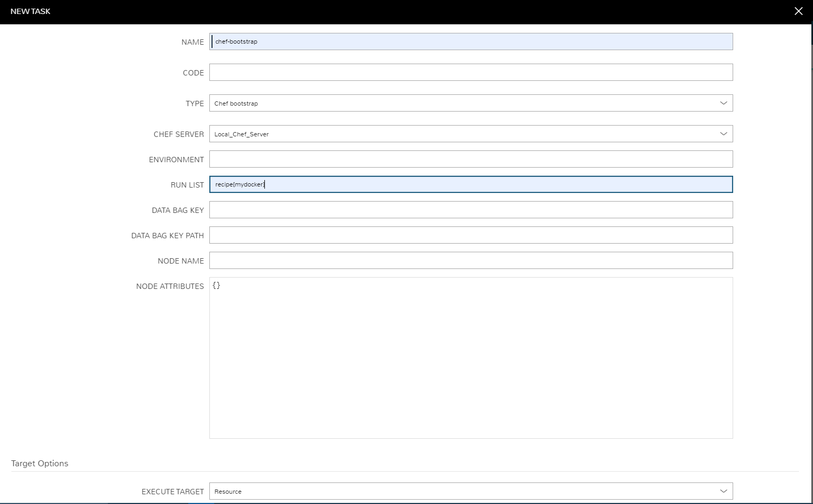This screenshot has height=504, width=813.
Task: Click the Target Options section heading
Action: coord(40,464)
